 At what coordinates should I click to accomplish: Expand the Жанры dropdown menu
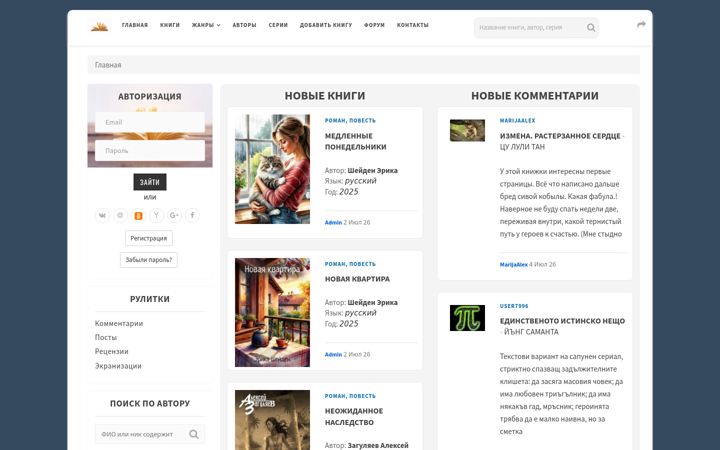pos(206,25)
